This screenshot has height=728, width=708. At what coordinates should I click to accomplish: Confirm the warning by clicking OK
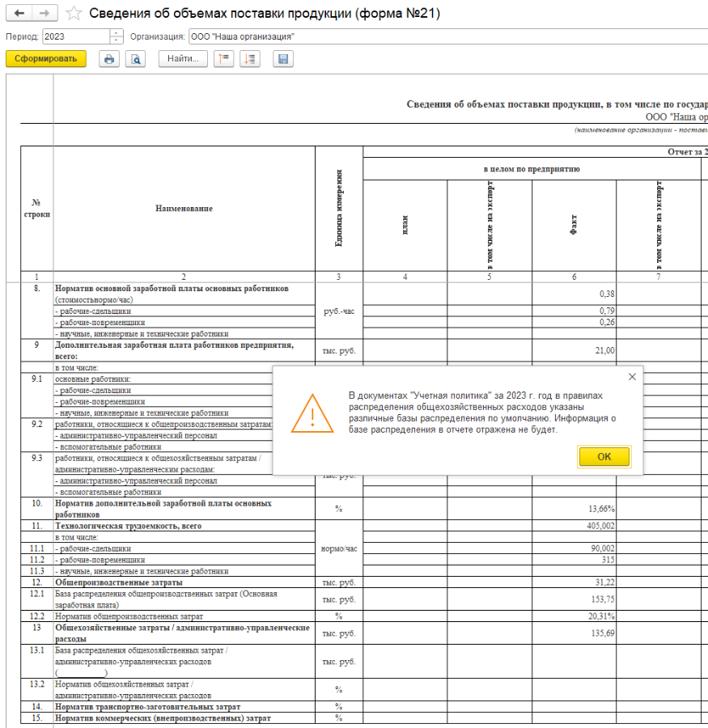pyautogui.click(x=604, y=456)
